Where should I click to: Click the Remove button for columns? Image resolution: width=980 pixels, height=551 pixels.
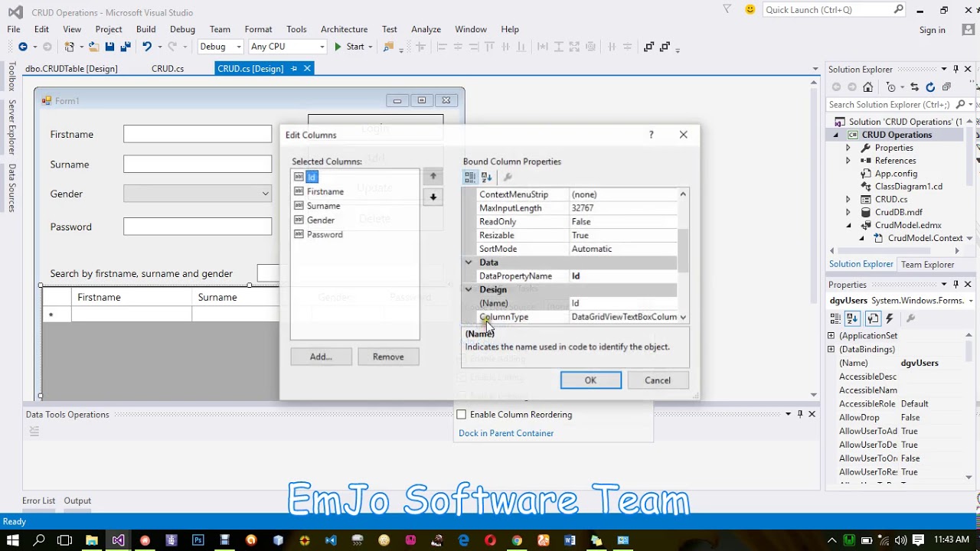coord(388,357)
